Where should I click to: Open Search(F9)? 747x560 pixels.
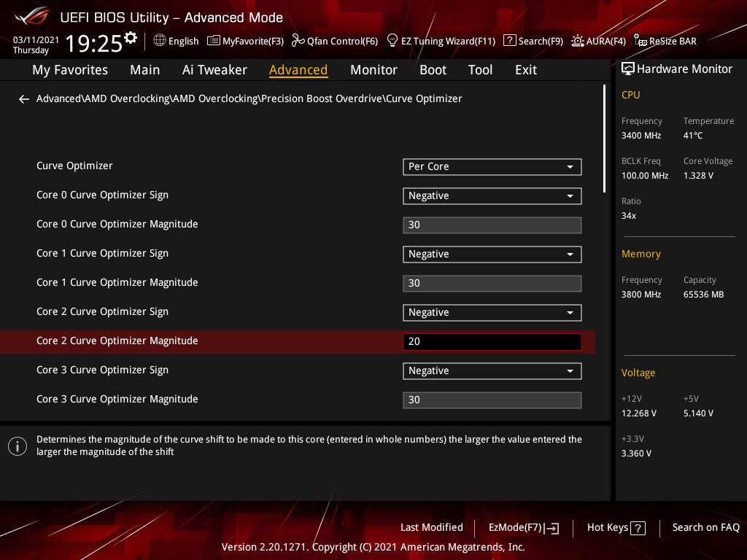pyautogui.click(x=533, y=41)
